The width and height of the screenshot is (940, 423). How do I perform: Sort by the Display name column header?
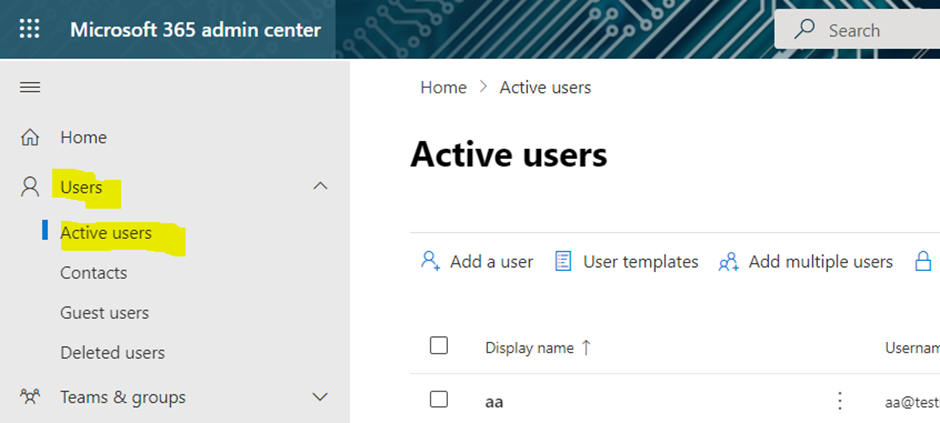[x=529, y=348]
